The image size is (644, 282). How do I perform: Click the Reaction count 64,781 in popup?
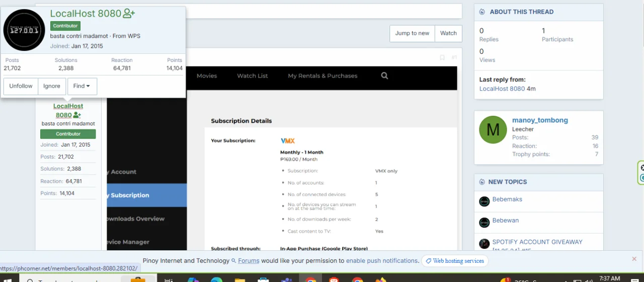tap(122, 68)
